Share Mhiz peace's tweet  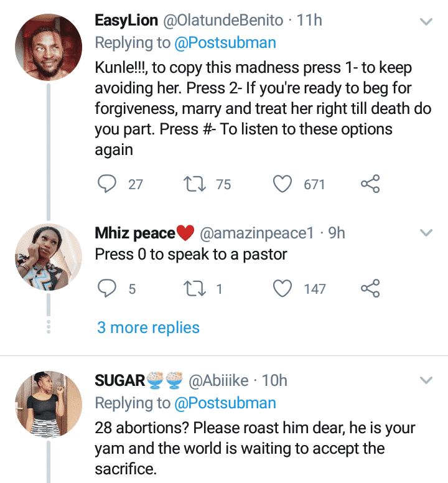(x=370, y=289)
